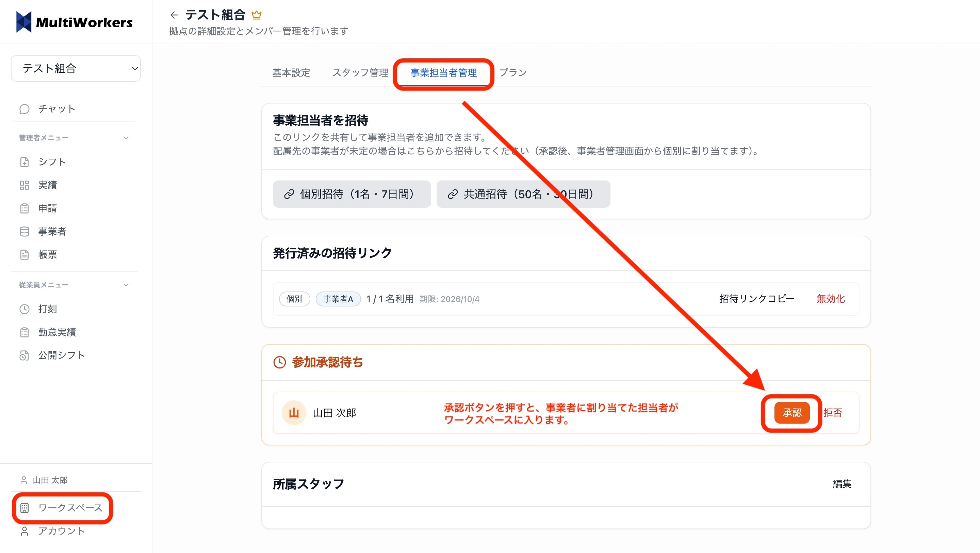
Task: Click the 1 / 1 名利用 usage text
Action: pyautogui.click(x=390, y=299)
